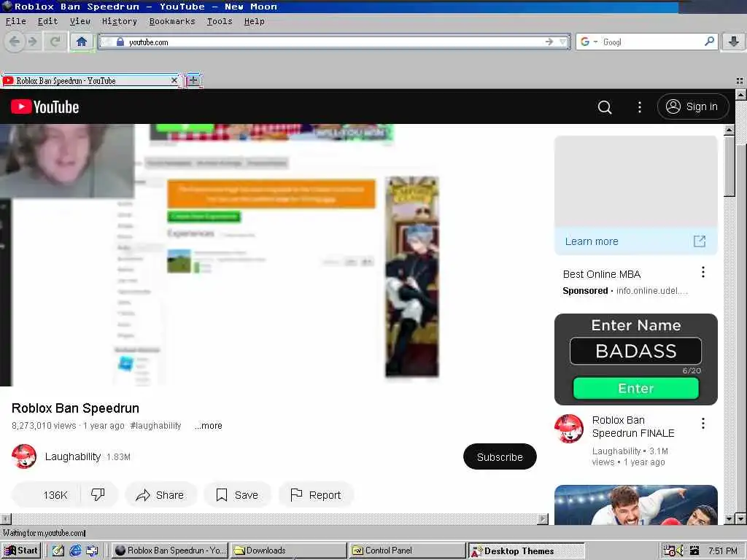Go back with the browser back arrow
The width and height of the screenshot is (747, 560).
[x=15, y=42]
